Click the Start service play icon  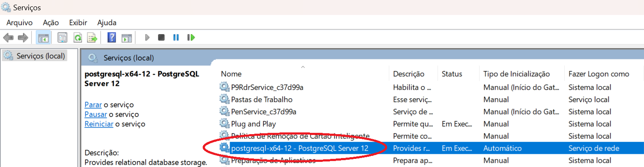click(x=147, y=38)
